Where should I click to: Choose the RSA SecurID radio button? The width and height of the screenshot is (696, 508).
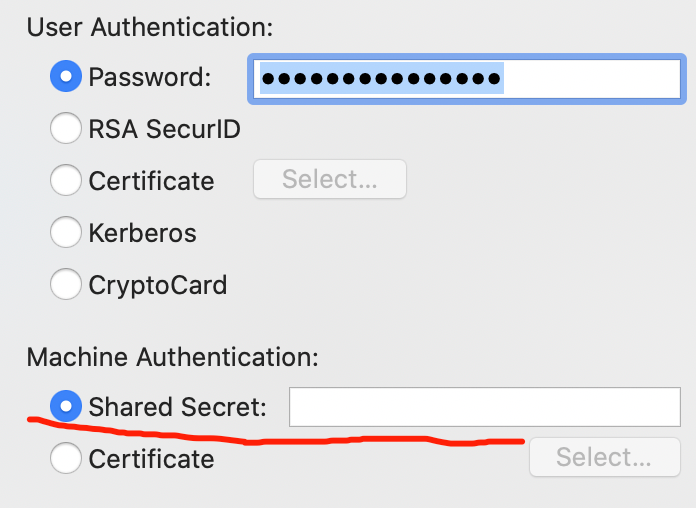pos(66,129)
